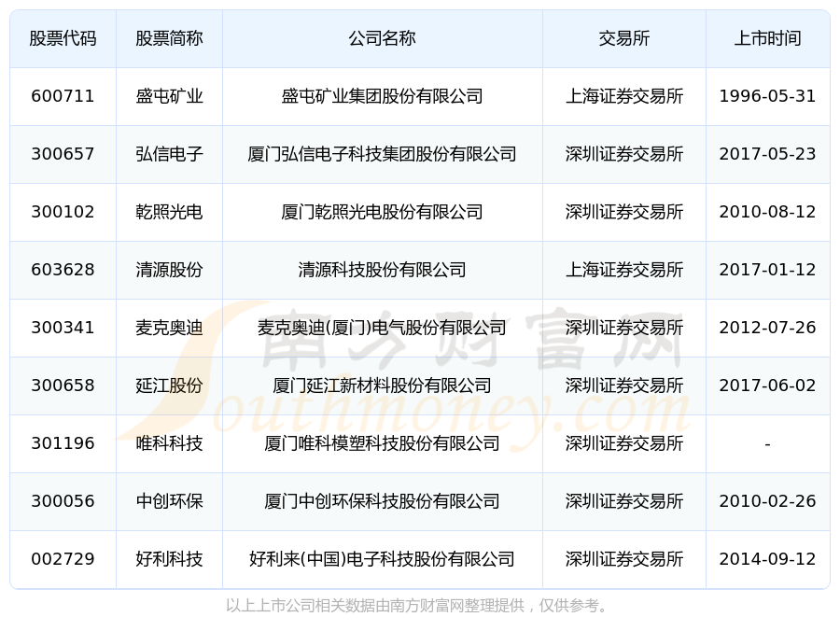Select stock name 清源股份
Image resolution: width=840 pixels, height=631 pixels.
point(169,270)
